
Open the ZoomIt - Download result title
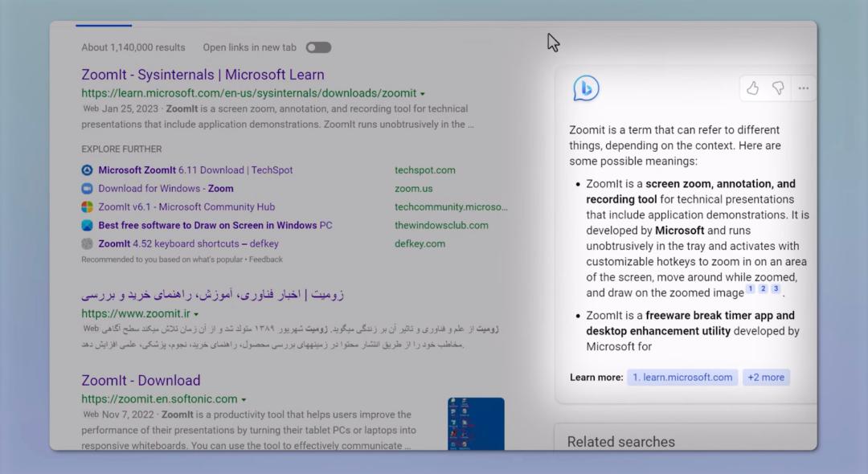(x=141, y=381)
